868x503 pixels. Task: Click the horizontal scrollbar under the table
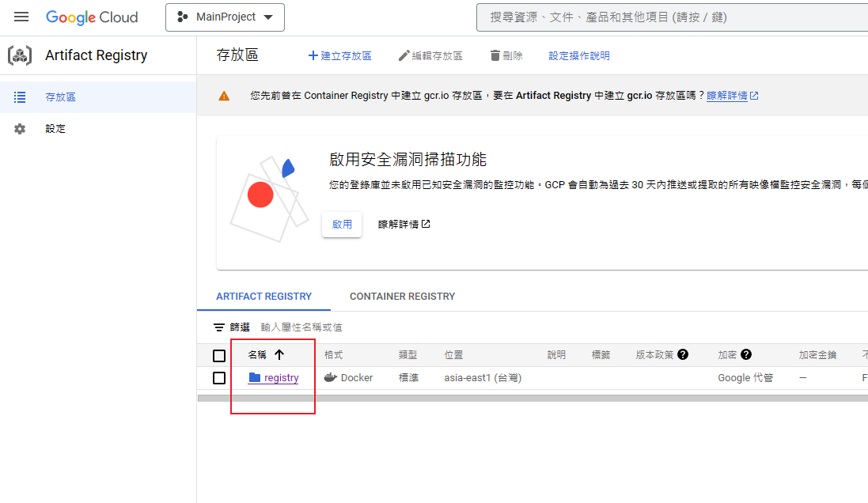click(533, 398)
